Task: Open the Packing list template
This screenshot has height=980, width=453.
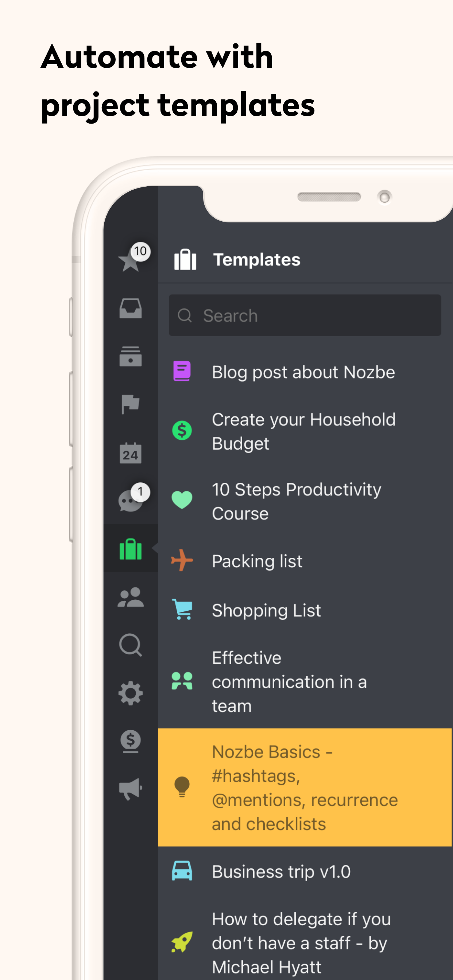Action: [305, 561]
